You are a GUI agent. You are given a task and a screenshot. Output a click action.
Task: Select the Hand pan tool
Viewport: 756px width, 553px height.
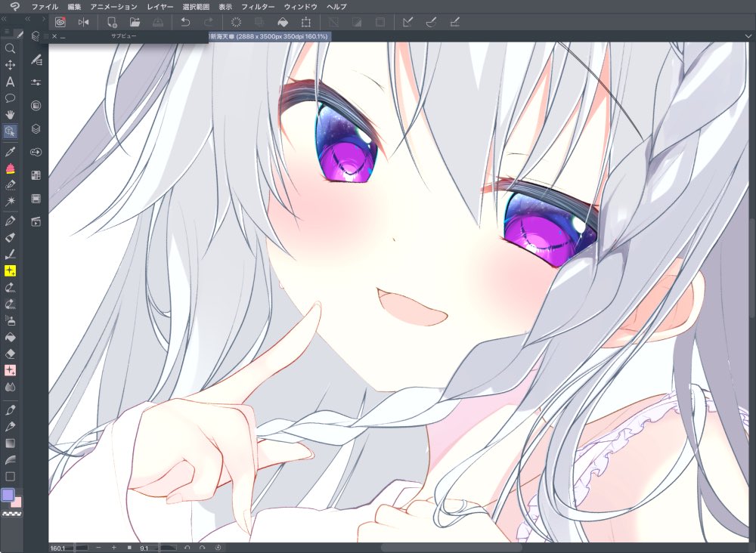10,115
